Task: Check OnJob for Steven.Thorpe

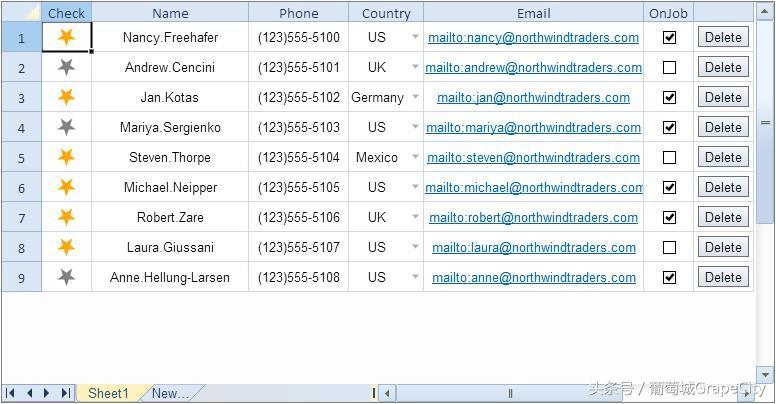Action: click(x=669, y=157)
